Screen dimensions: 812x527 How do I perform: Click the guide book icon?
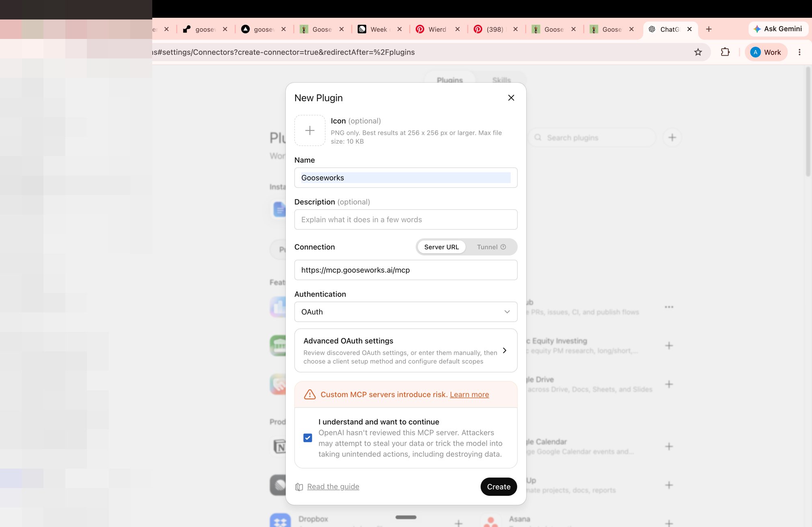(299, 487)
